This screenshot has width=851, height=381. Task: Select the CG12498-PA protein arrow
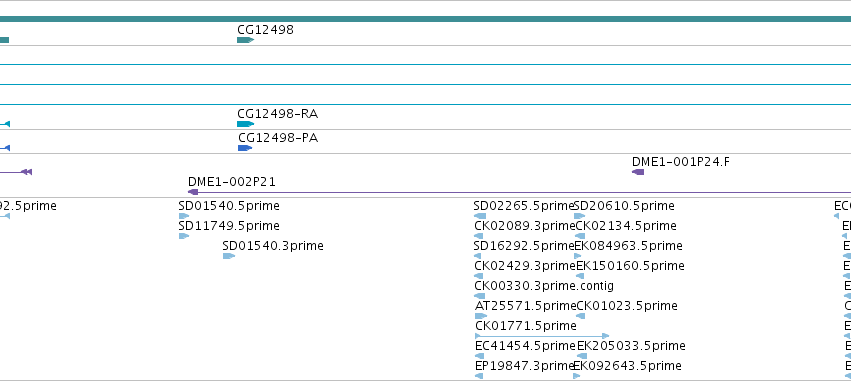coord(245,148)
